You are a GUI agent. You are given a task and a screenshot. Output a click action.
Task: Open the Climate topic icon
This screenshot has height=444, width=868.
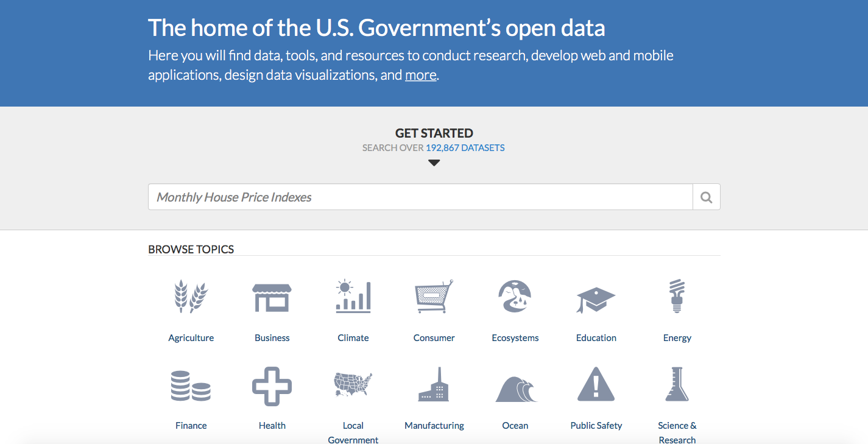click(353, 297)
